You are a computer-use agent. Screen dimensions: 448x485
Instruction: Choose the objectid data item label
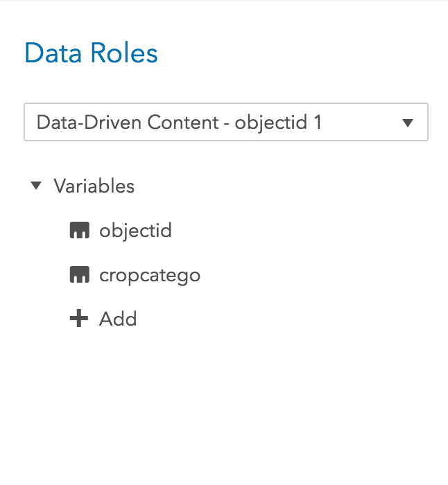pos(135,230)
